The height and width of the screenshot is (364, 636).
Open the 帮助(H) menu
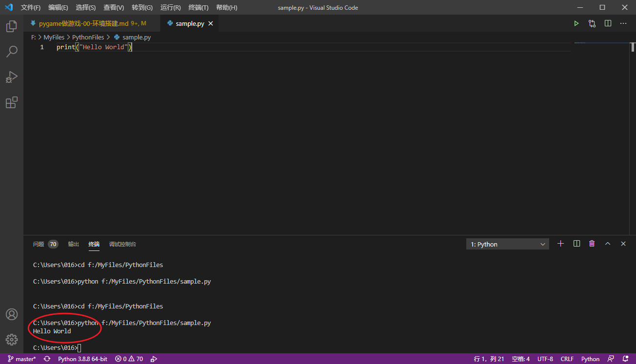pos(227,8)
